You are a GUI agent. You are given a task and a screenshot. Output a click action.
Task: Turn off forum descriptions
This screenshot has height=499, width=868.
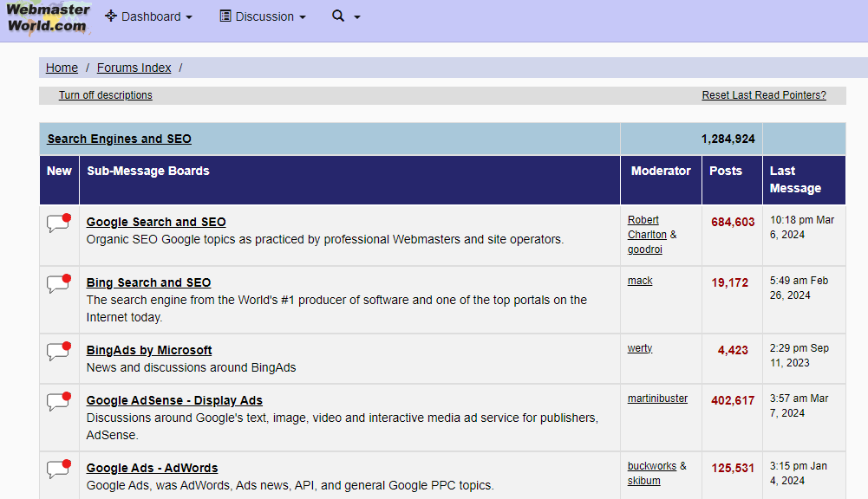click(105, 95)
